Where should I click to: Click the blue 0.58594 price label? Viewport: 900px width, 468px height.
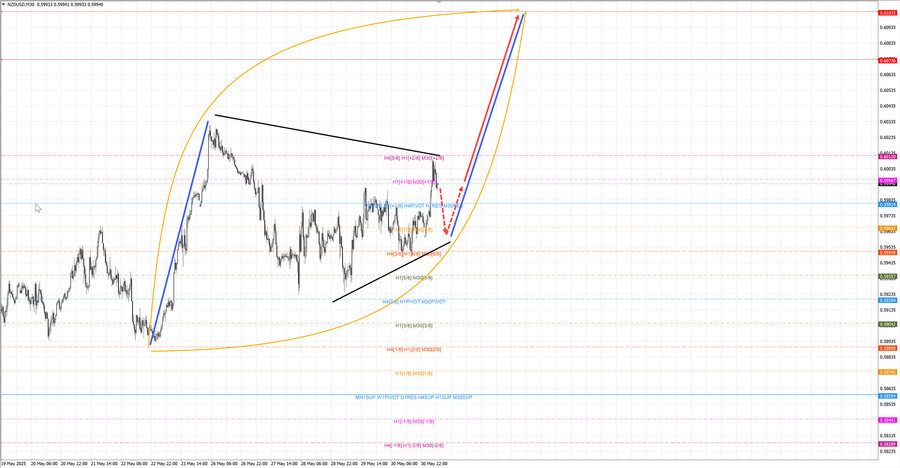(888, 396)
